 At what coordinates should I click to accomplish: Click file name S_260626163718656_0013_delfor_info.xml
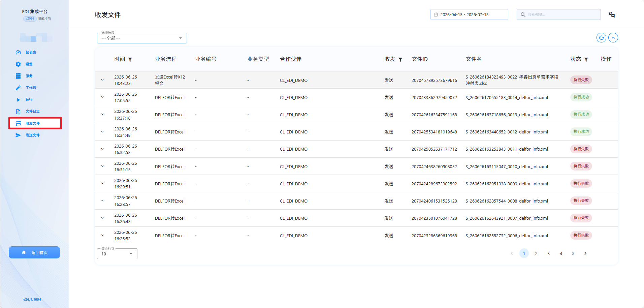(507, 115)
